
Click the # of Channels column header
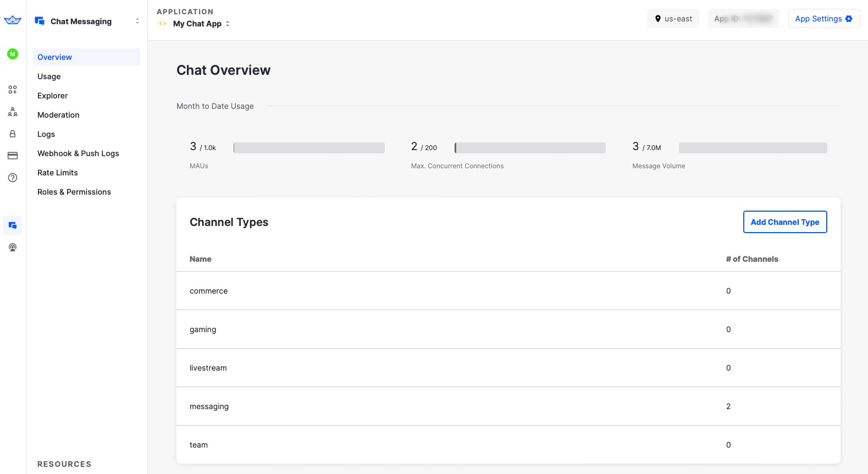click(x=752, y=259)
